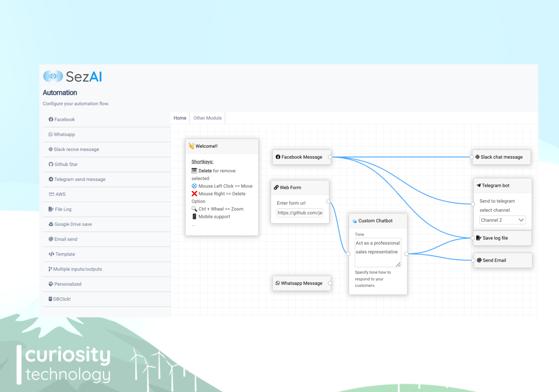
Task: Click Whatsapp Message node output connector
Action: pos(330,283)
